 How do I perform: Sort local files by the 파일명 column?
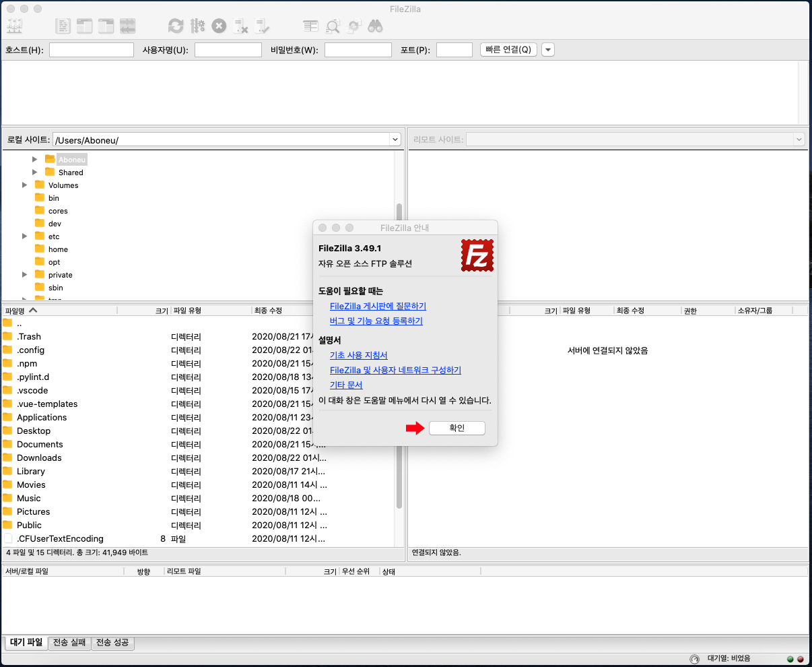(x=59, y=311)
